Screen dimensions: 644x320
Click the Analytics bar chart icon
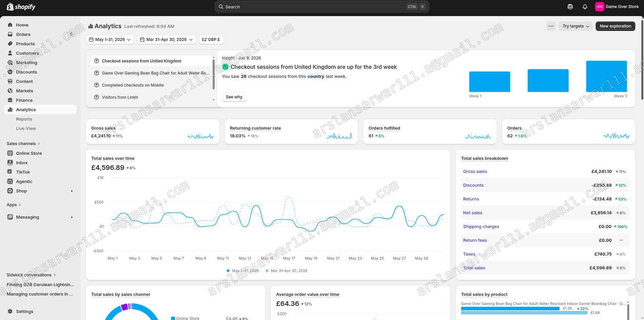pyautogui.click(x=10, y=110)
